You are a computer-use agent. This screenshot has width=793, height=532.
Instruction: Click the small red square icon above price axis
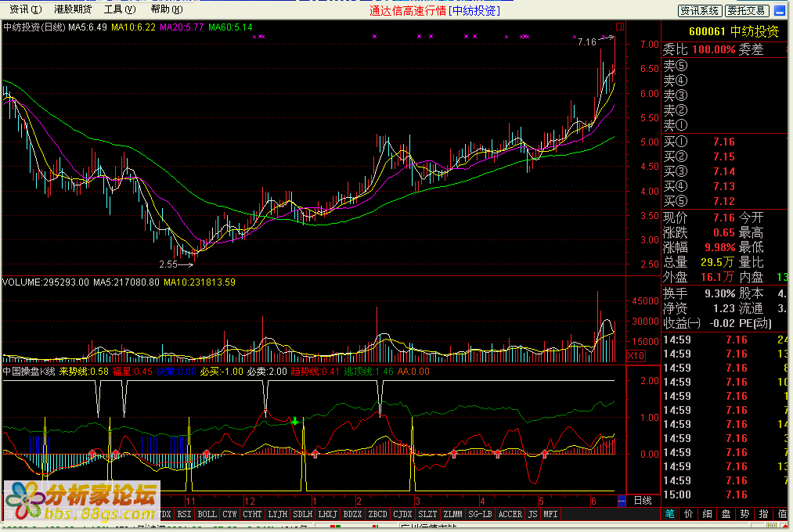click(619, 27)
